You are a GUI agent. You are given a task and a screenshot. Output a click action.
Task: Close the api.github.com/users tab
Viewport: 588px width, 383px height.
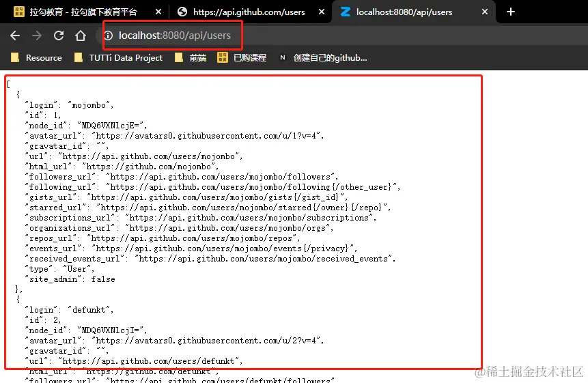click(x=322, y=12)
